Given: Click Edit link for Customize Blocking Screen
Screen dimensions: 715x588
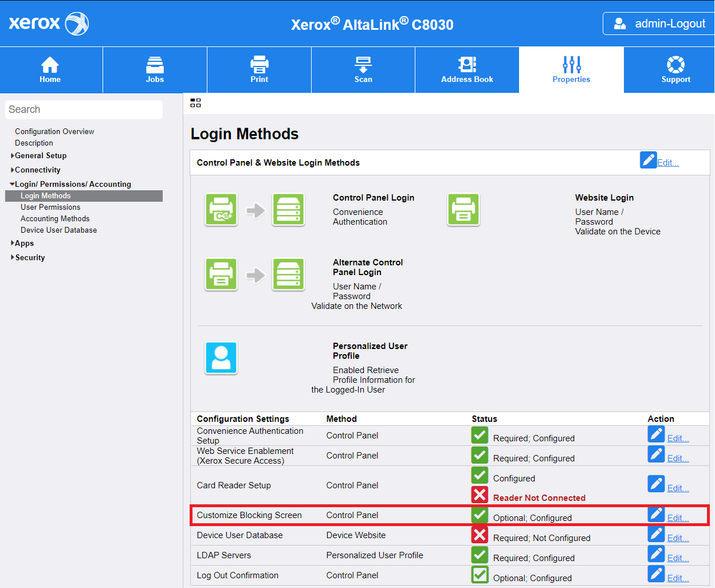Looking at the screenshot, I should [x=678, y=518].
